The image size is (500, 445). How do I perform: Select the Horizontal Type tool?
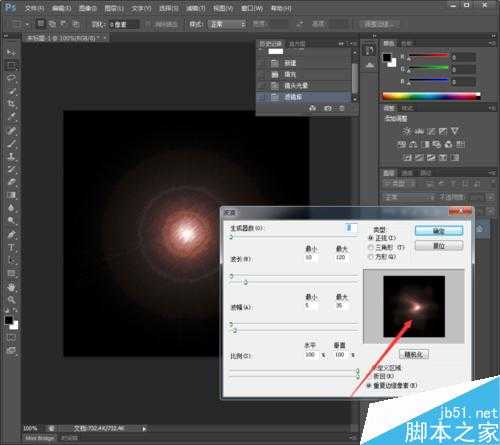tap(11, 248)
